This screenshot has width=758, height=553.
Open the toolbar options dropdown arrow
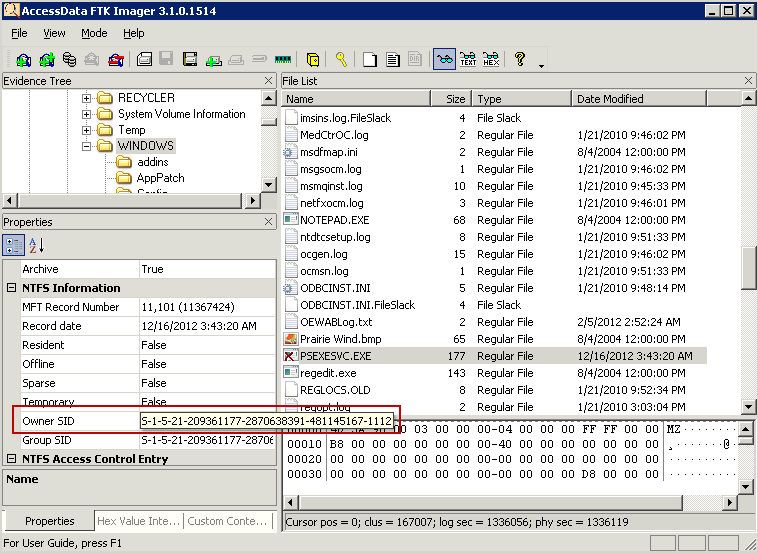point(541,66)
